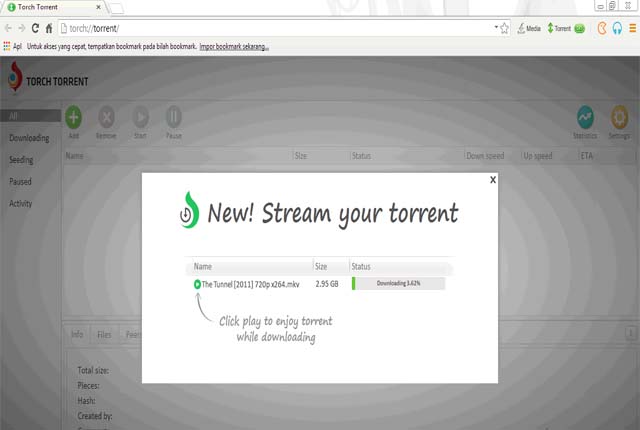The height and width of the screenshot is (430, 640).
Task: Sort torrents by Down speed column
Action: click(x=485, y=156)
